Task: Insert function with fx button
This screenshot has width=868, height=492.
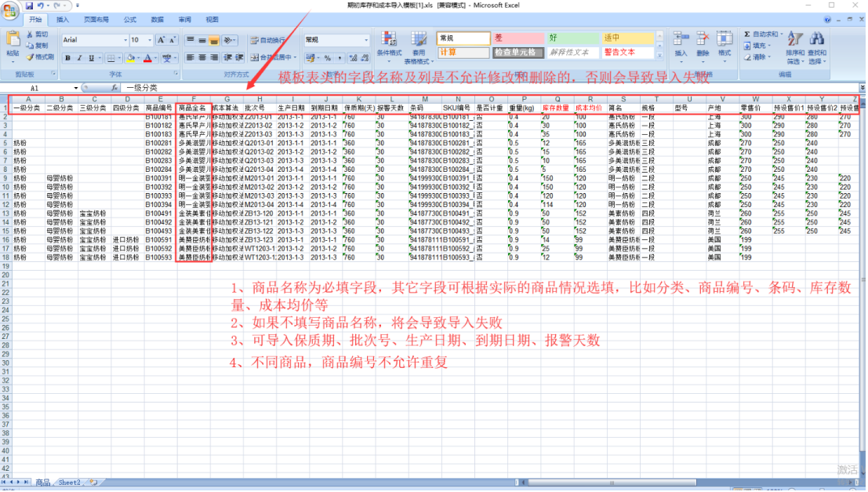Action: pyautogui.click(x=114, y=88)
